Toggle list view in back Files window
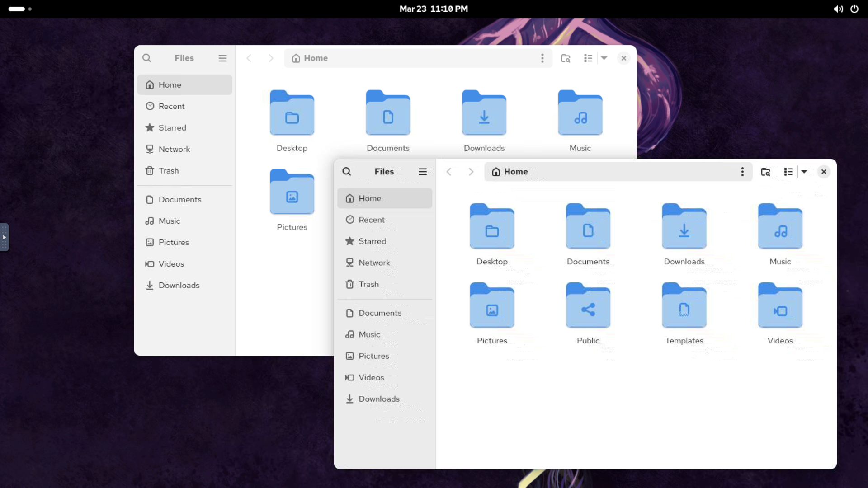The height and width of the screenshot is (488, 868). (x=588, y=58)
